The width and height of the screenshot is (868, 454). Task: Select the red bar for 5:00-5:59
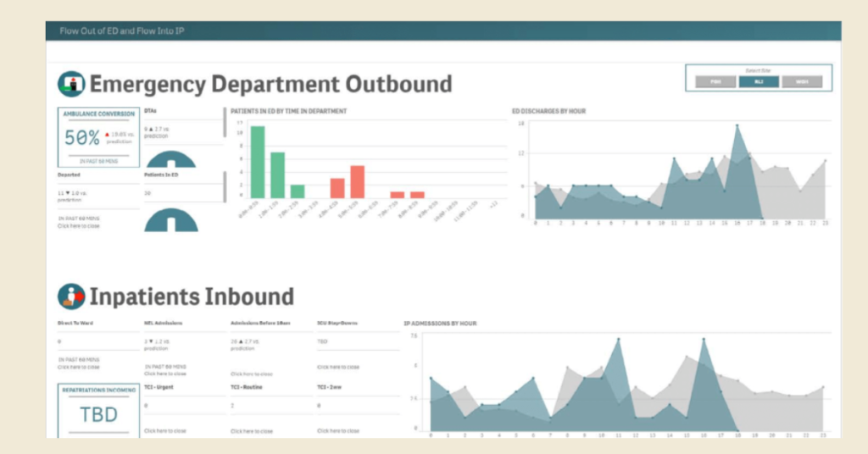pyautogui.click(x=358, y=182)
